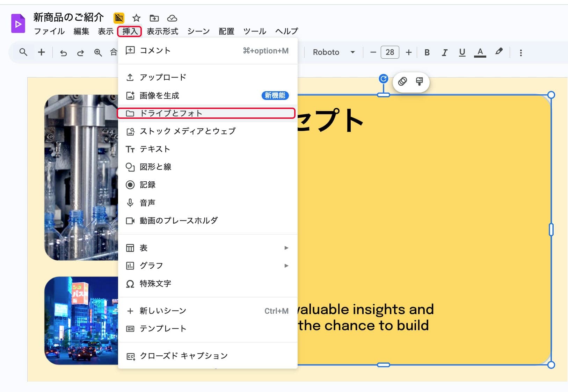Click the font size field showing 28
This screenshot has width=568, height=392.
point(389,52)
